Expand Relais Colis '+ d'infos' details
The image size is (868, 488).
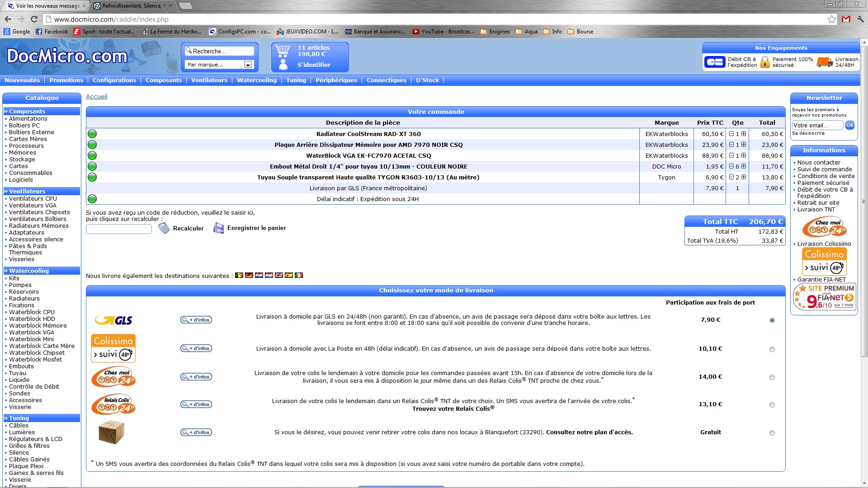(196, 404)
